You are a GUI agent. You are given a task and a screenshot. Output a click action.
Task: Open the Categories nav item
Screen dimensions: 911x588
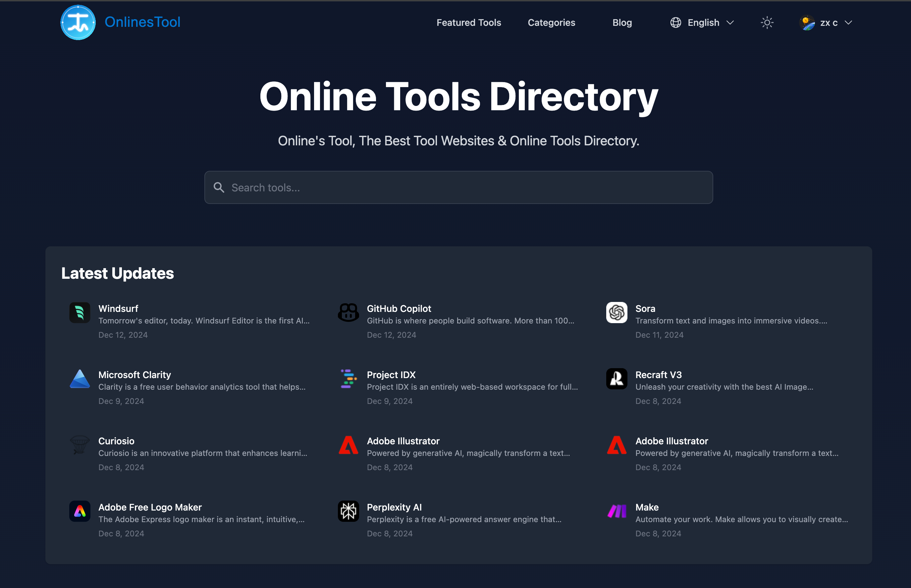click(551, 23)
